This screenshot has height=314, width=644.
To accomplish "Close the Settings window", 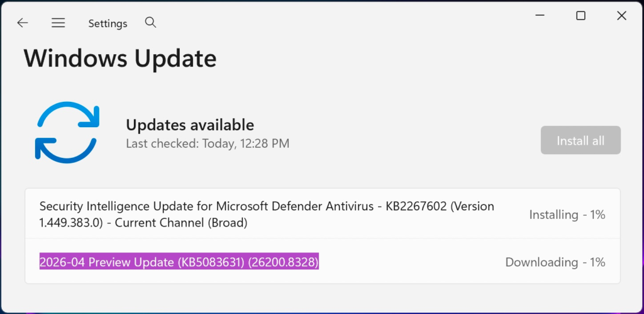I will click(x=621, y=16).
